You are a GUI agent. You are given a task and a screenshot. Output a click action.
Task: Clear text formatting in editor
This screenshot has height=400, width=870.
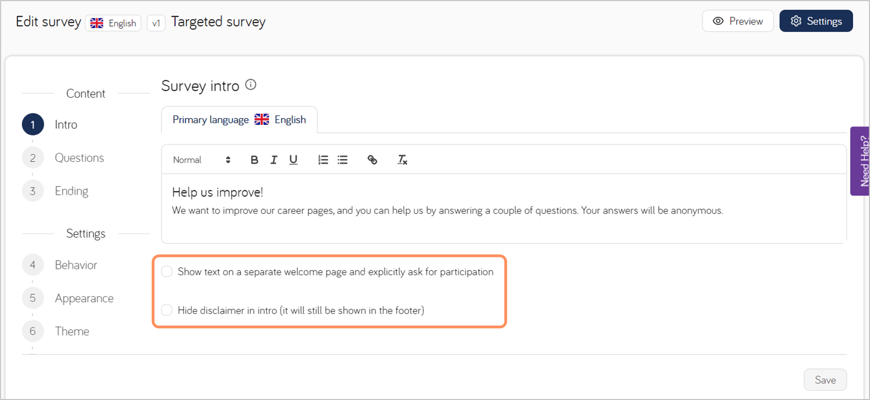[402, 160]
